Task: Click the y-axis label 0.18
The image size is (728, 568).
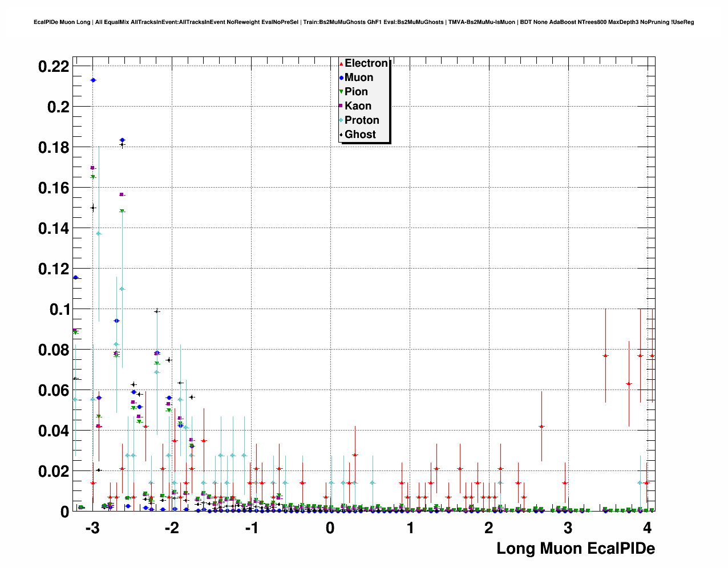Action: click(54, 148)
